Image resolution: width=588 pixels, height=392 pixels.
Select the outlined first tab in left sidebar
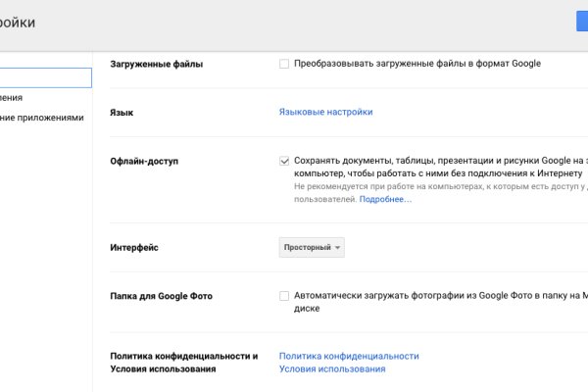click(44, 77)
